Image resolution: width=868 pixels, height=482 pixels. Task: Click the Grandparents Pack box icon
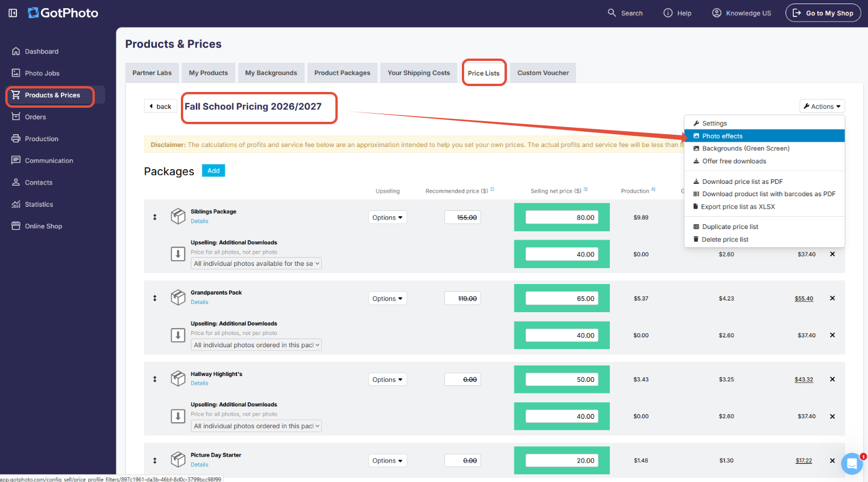tap(178, 298)
